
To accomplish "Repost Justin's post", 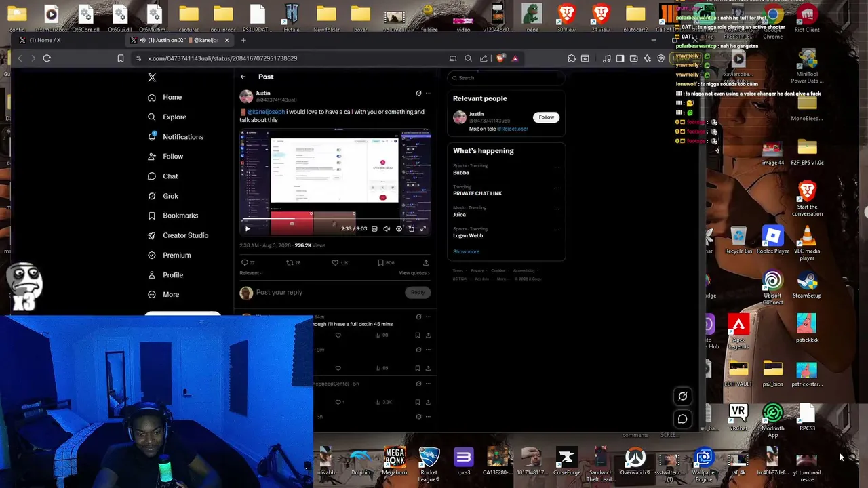I will 290,262.
